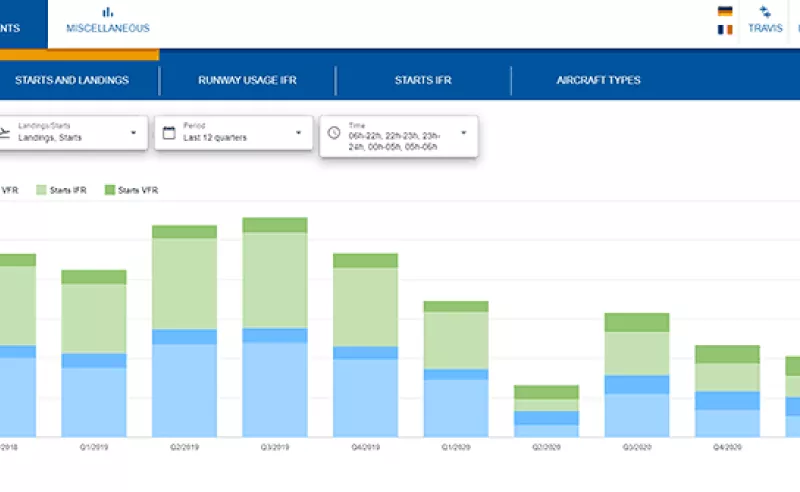This screenshot has height=492, width=800.
Task: Click the clock icon in Time filter
Action: tap(334, 133)
